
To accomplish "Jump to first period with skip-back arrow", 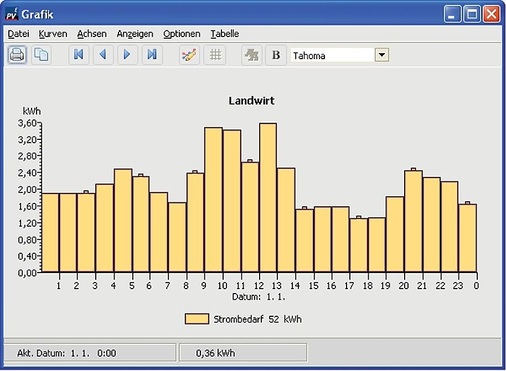I will click(x=79, y=55).
